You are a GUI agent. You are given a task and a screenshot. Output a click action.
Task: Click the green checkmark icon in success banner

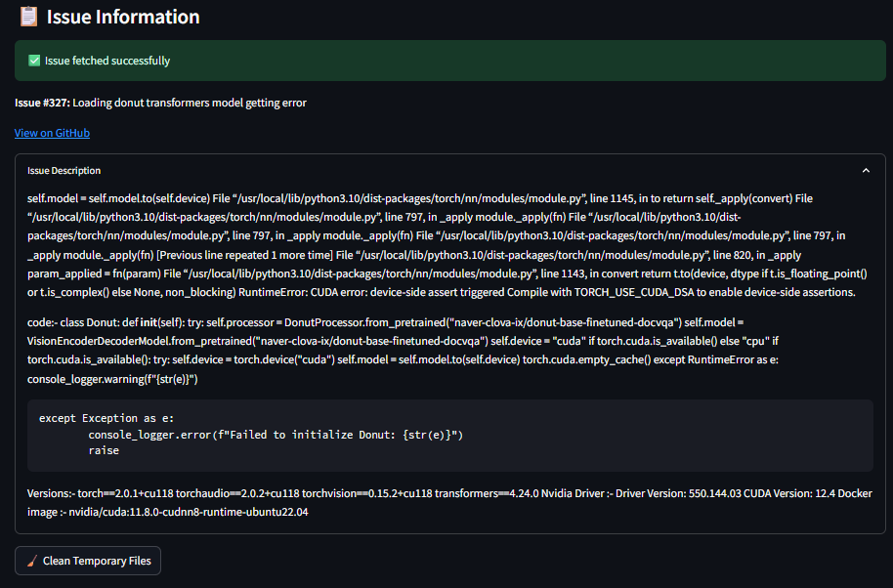tap(34, 61)
